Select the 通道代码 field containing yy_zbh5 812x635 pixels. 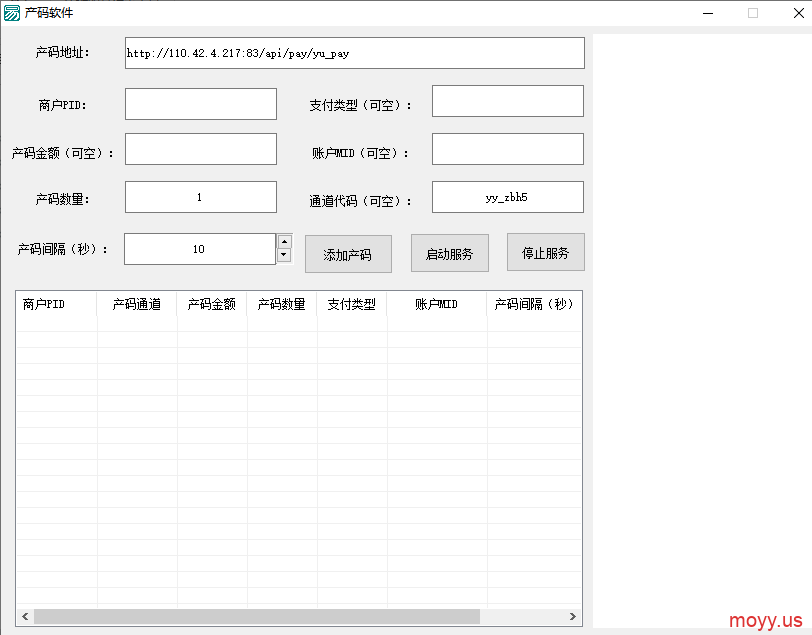pyautogui.click(x=507, y=197)
